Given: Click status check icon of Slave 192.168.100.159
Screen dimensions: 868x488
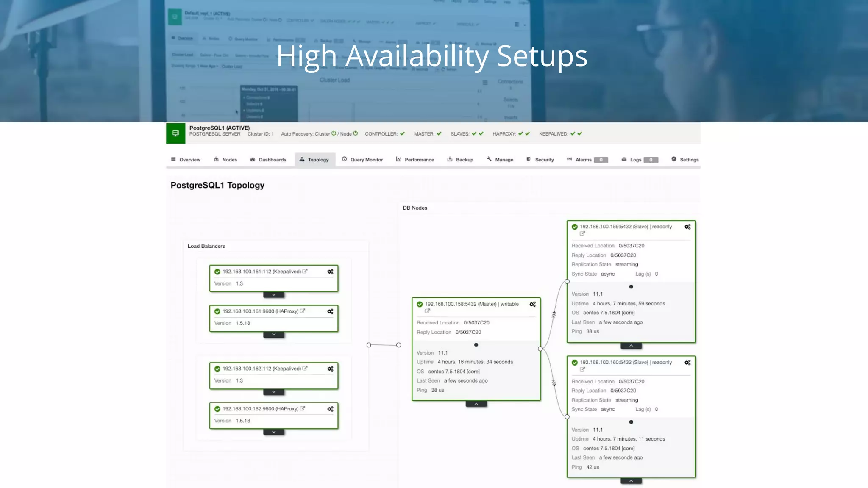Looking at the screenshot, I should pos(575,227).
